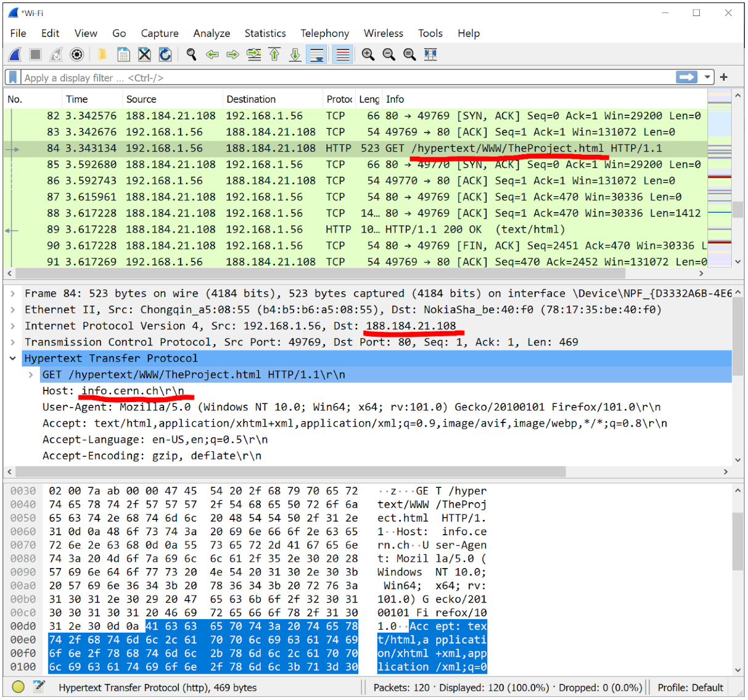
Task: Toggle packet list colorization
Action: [x=343, y=55]
